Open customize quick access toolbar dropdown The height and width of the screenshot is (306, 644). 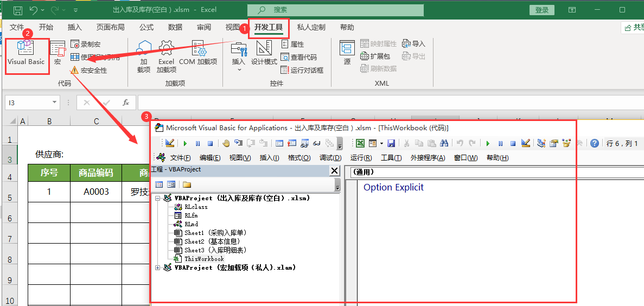[75, 9]
